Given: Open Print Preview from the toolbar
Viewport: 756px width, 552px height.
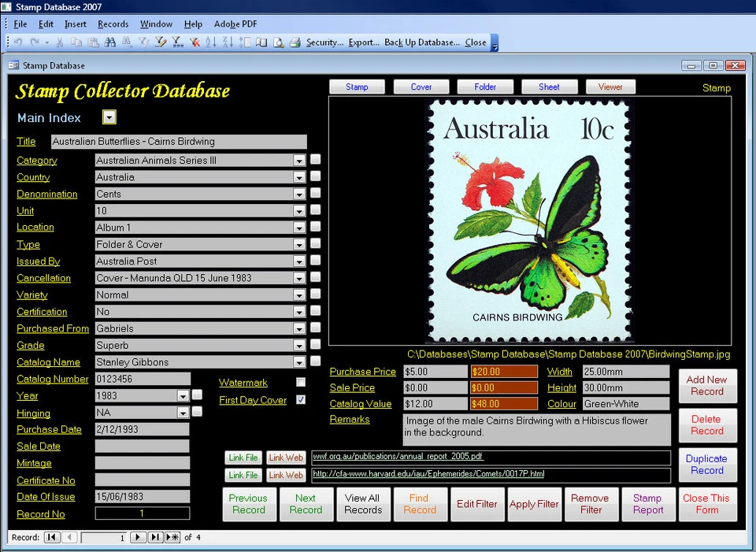Looking at the screenshot, I should [277, 42].
